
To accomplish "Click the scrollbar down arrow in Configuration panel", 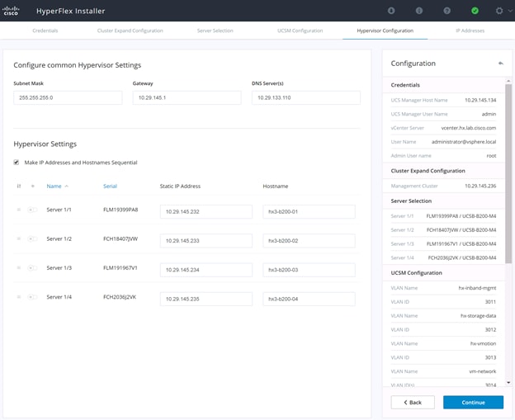I will (x=508, y=382).
